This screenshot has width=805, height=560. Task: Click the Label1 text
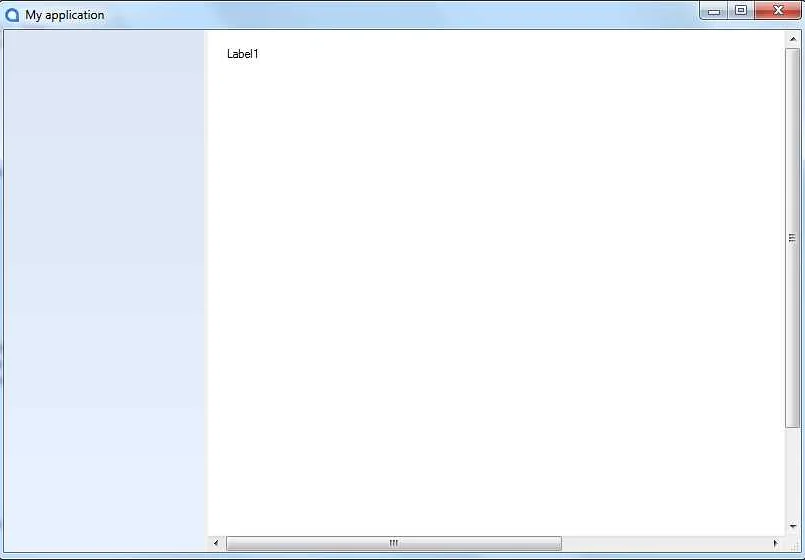[x=242, y=54]
